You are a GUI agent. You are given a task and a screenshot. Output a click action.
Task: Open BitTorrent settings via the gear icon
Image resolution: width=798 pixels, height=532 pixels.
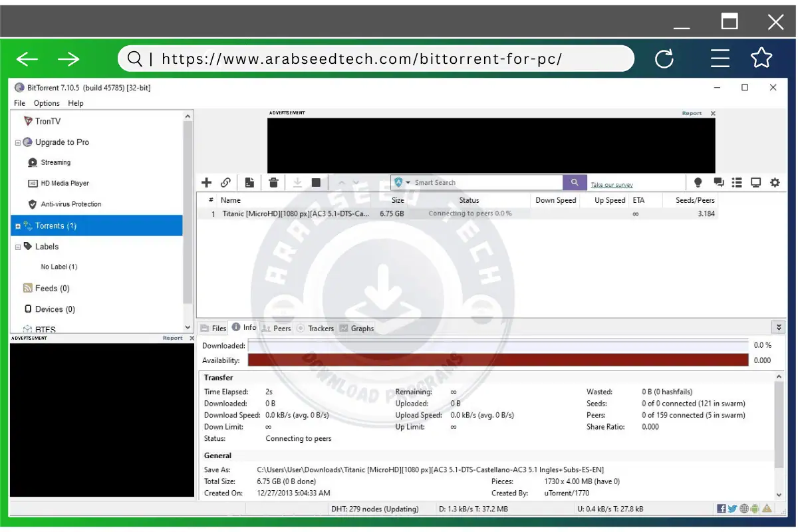point(775,182)
